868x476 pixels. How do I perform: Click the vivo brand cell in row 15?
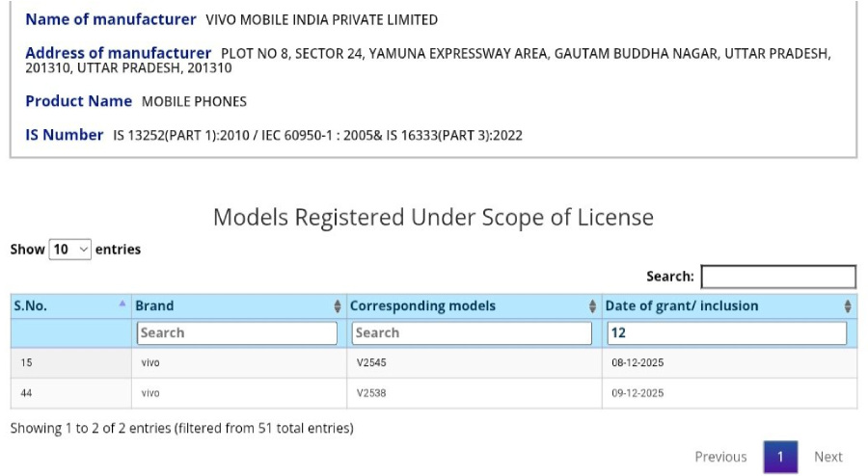click(150, 363)
